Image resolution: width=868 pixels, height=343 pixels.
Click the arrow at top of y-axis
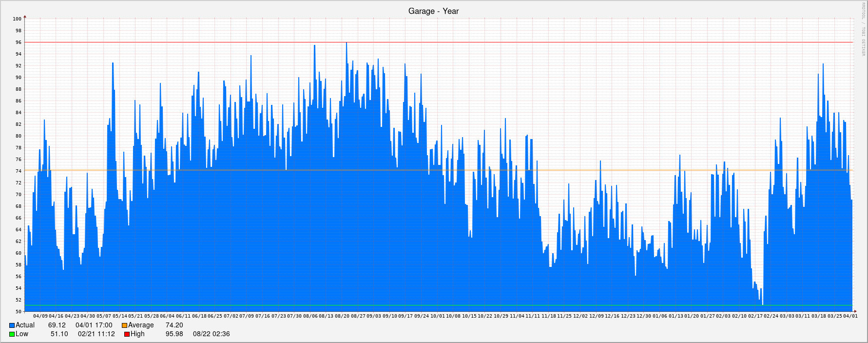coord(25,17)
